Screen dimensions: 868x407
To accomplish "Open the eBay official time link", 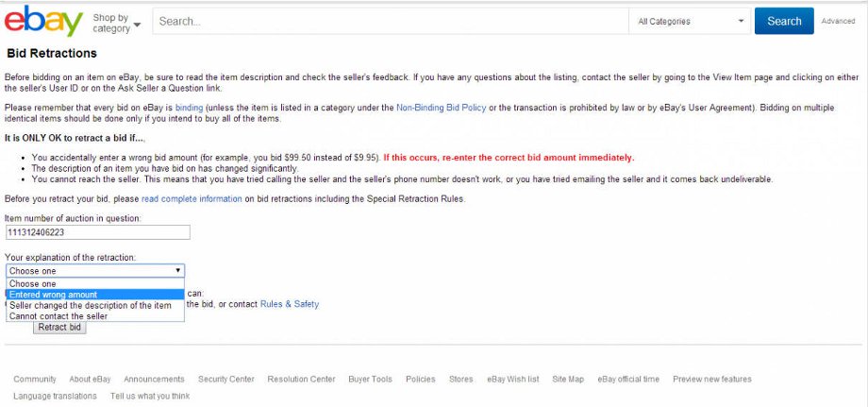I will pos(628,380).
